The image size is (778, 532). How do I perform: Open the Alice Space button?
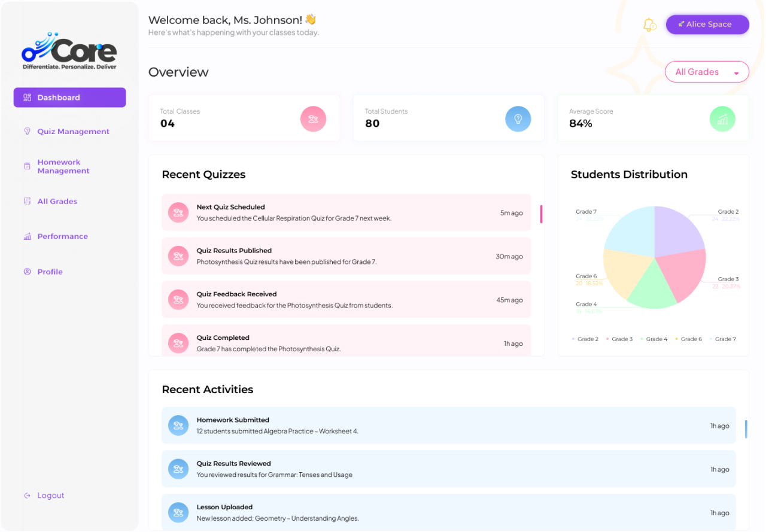point(707,25)
